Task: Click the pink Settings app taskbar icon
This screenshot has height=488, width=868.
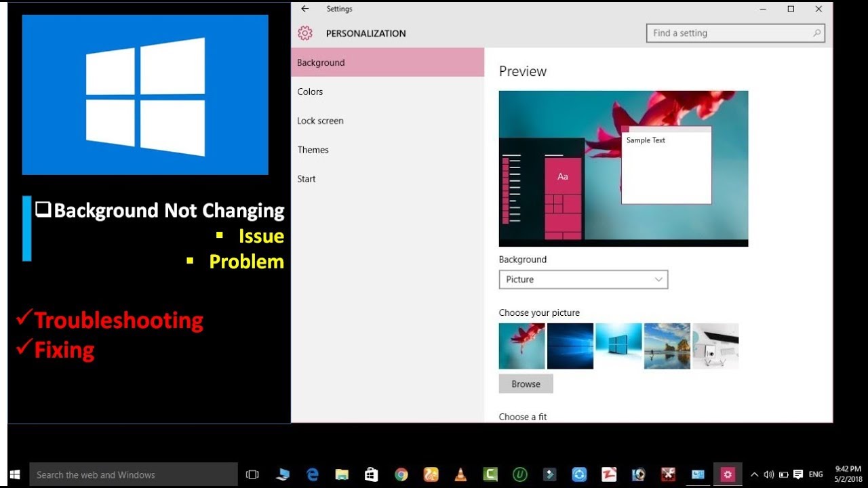Action: (728, 474)
